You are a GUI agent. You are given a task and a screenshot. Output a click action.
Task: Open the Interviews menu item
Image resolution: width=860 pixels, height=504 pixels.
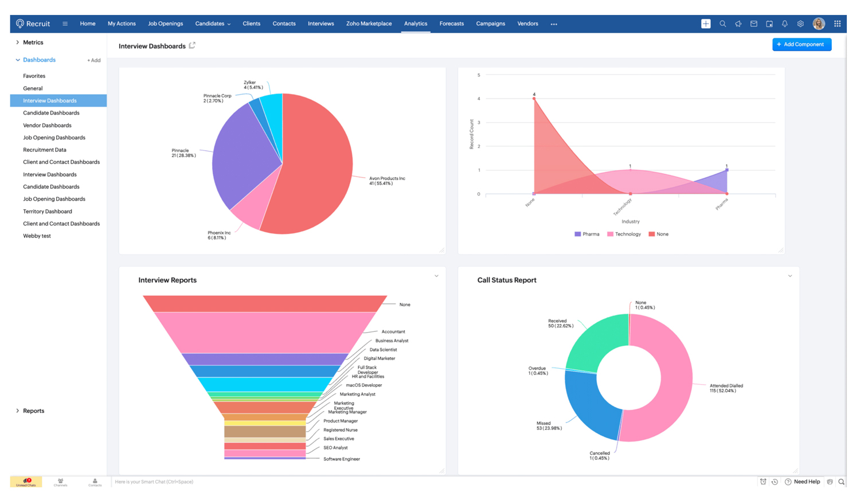[x=320, y=24]
